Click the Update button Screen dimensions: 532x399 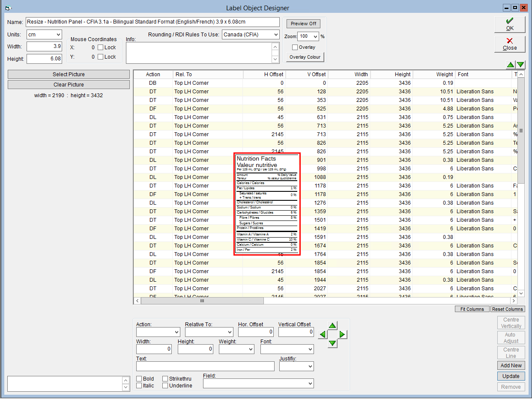coord(511,376)
